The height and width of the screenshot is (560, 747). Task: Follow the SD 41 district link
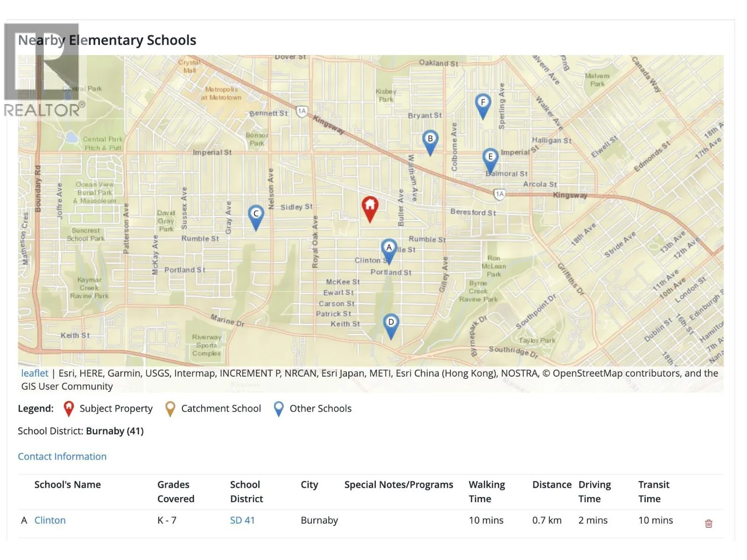point(242,520)
